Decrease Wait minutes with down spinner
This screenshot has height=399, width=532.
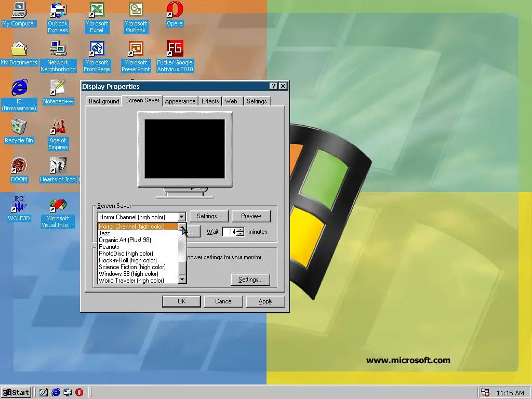240,234
